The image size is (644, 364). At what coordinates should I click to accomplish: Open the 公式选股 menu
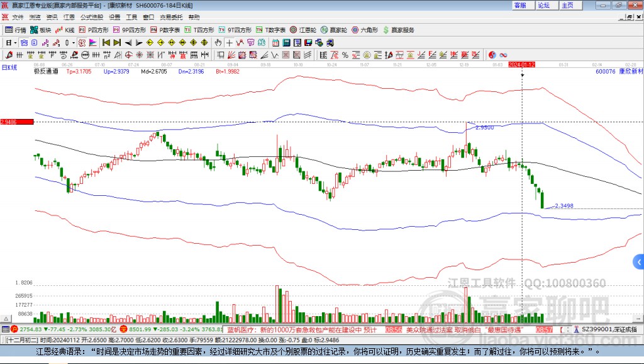92,17
